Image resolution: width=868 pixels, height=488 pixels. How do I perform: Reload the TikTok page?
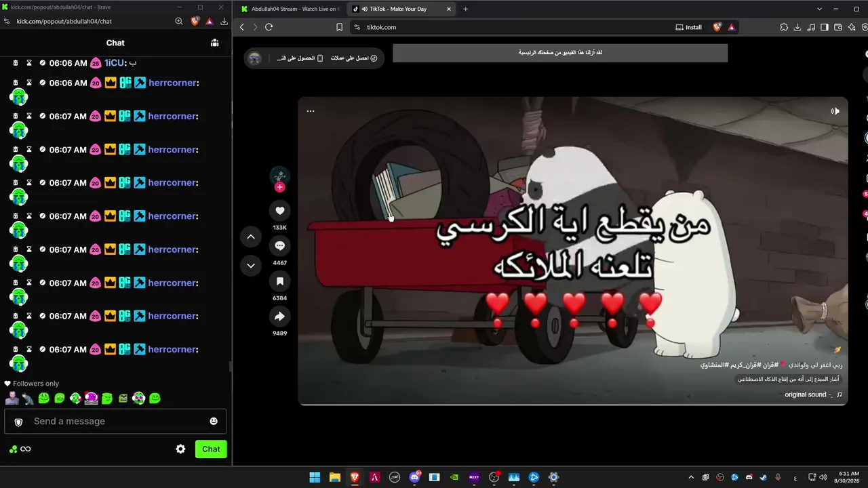coord(269,27)
